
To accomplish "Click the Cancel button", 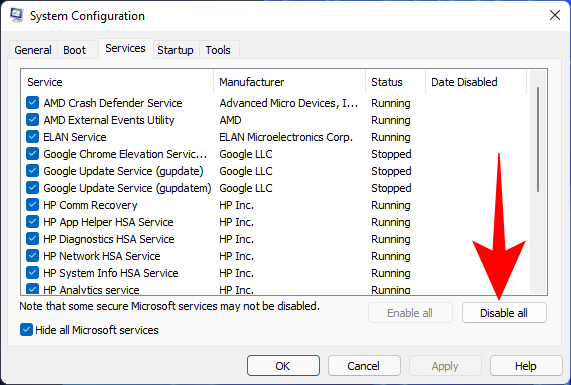I will pyautogui.click(x=364, y=366).
